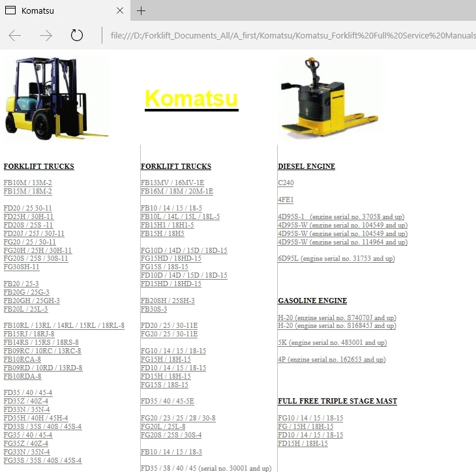This screenshot has height=472, width=476.
Task: Open the FB10 / 14 / 15 / 18-5 link
Action: point(171,208)
